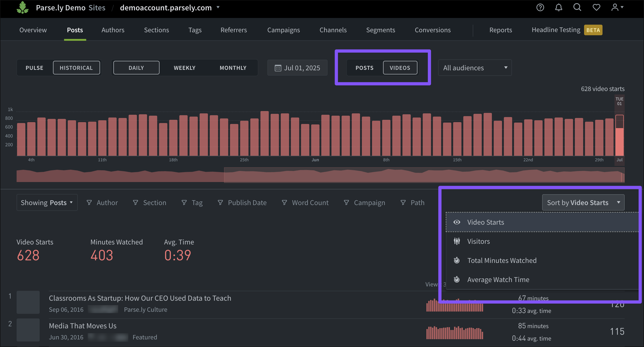
Task: Open the Referrers tab
Action: (x=233, y=30)
